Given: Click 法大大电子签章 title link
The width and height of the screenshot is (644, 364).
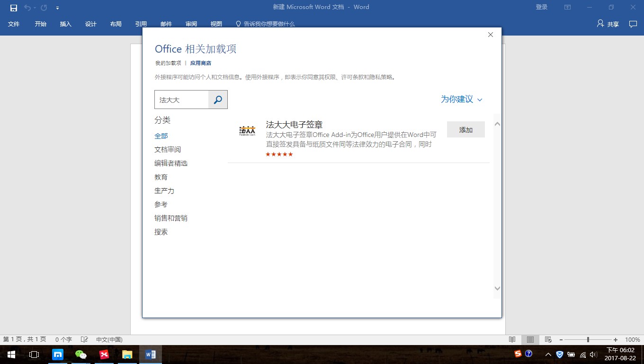Looking at the screenshot, I should [x=295, y=125].
